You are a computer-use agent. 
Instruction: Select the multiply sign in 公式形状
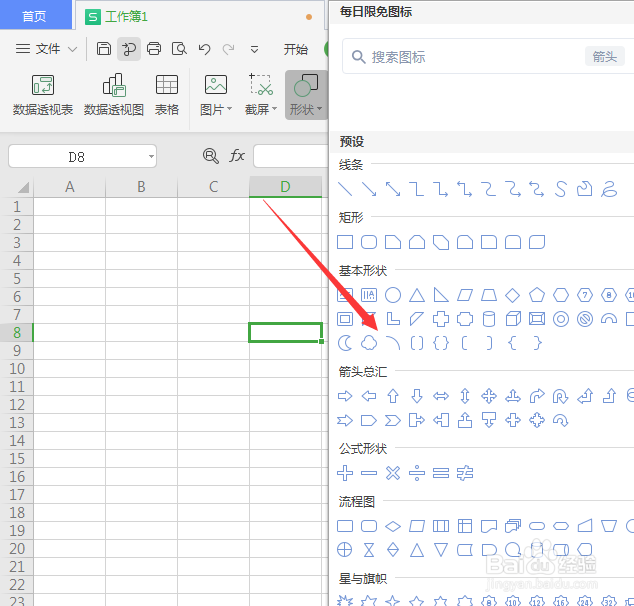(x=393, y=473)
